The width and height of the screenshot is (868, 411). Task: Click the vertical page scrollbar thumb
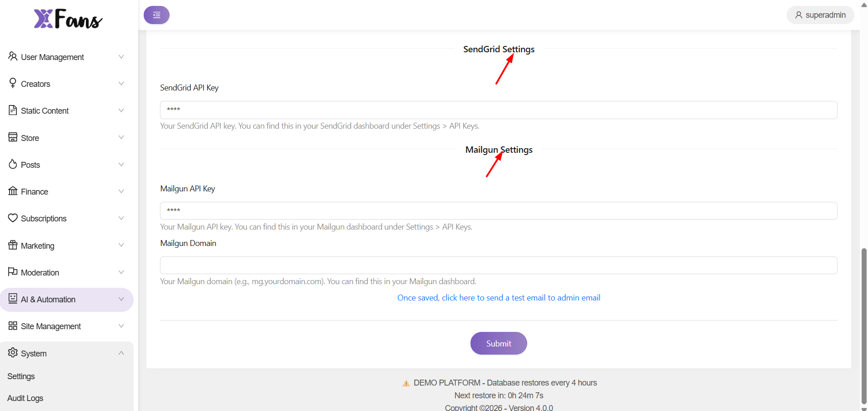point(864,326)
